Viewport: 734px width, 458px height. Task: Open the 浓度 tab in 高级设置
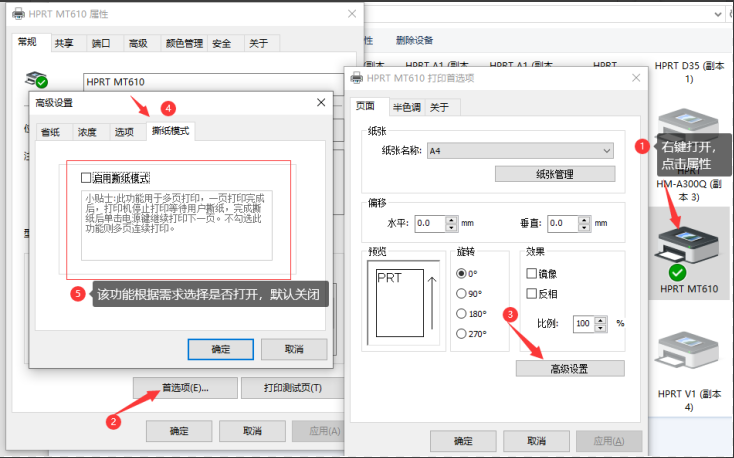[x=87, y=132]
